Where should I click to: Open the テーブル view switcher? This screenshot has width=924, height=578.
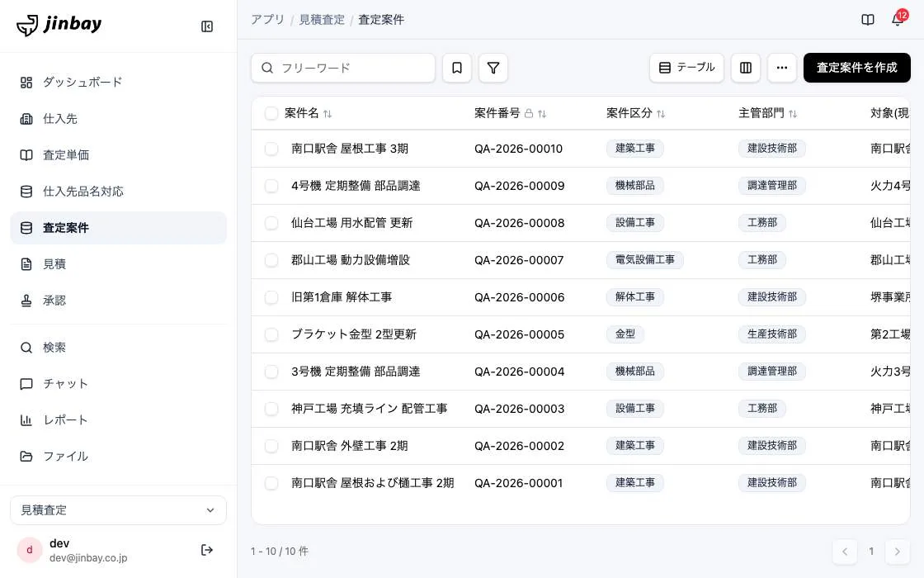coord(686,68)
